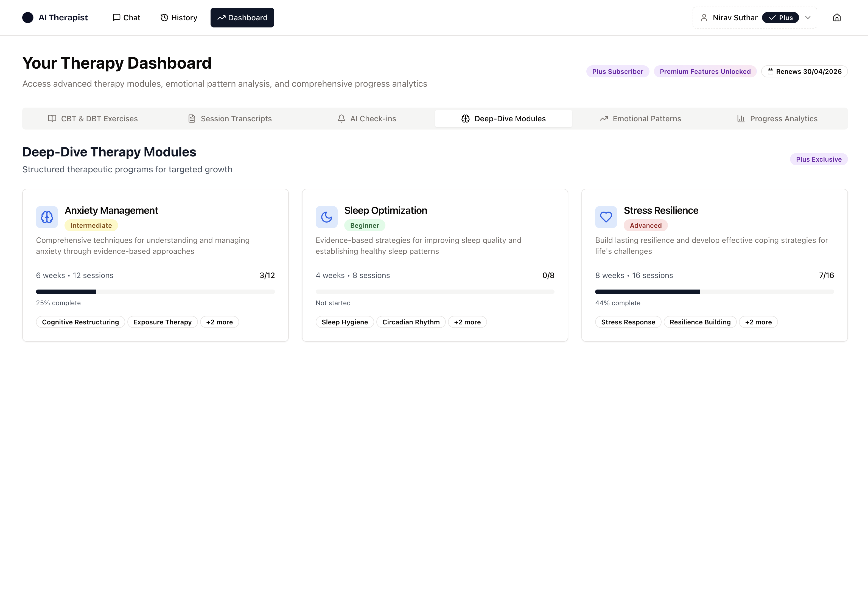Screen dimensions: 868x595
Task: Click the AI Therapist logo circle
Action: [x=28, y=18]
